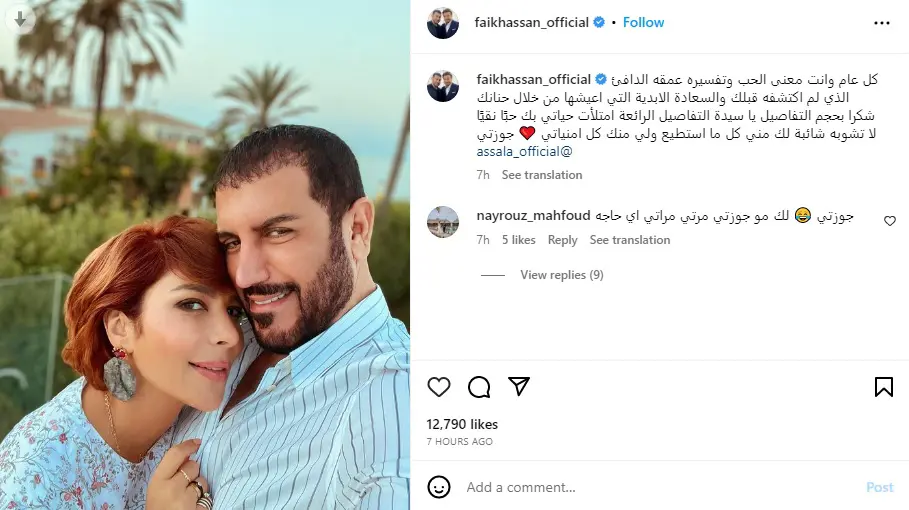Open emoji picker in comment box

pyautogui.click(x=439, y=487)
